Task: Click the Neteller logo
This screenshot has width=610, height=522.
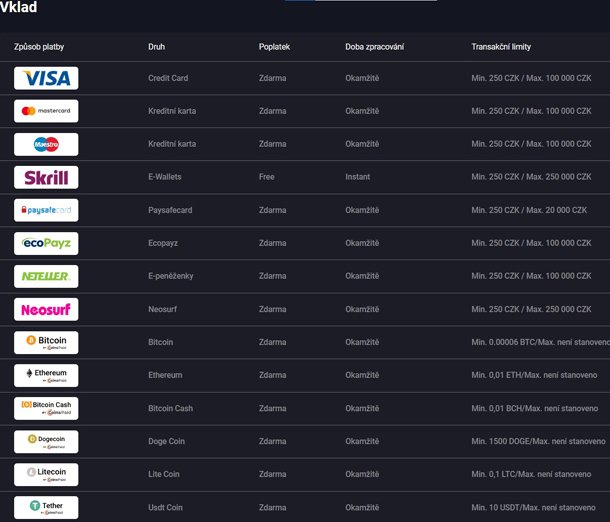Action: point(46,276)
